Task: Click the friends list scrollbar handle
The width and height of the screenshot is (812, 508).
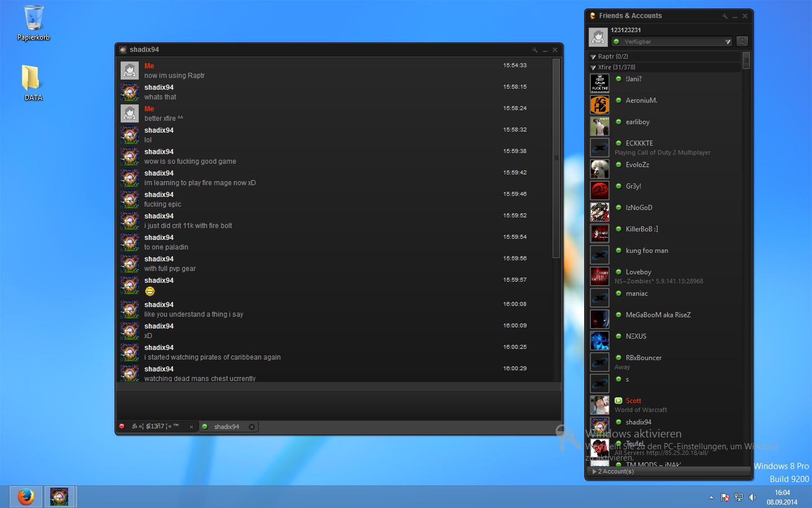Action: [746, 60]
